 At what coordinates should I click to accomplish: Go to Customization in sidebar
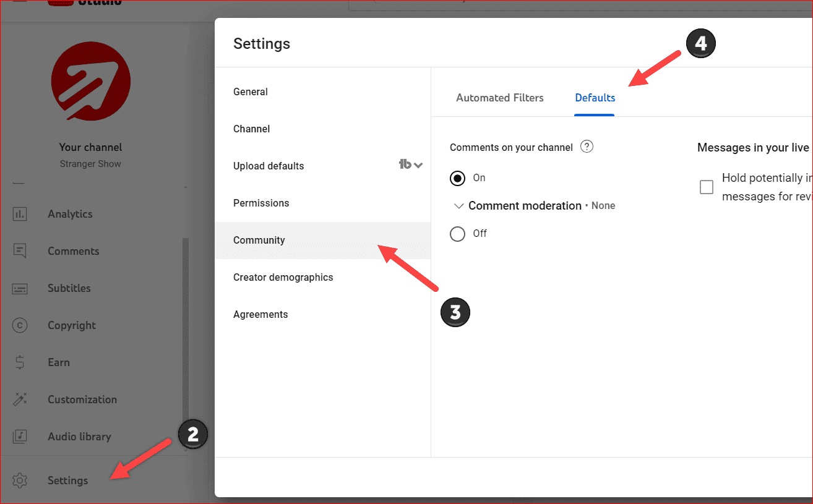point(82,399)
